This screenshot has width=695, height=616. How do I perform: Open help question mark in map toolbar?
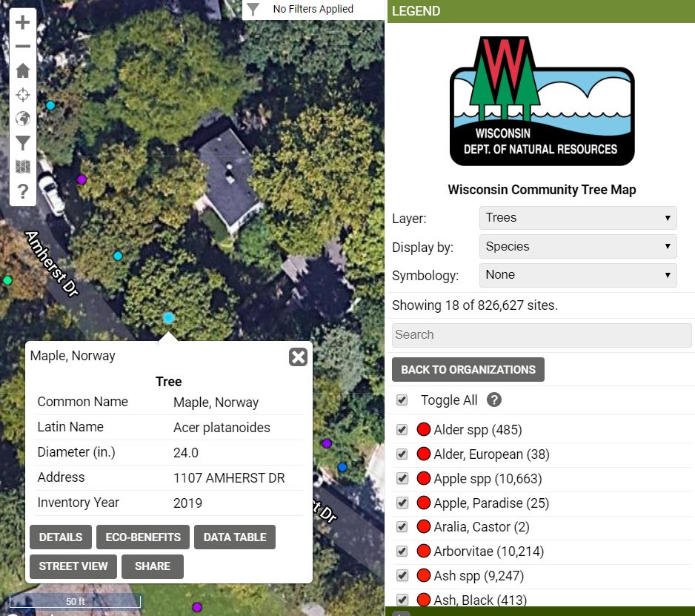tap(23, 191)
